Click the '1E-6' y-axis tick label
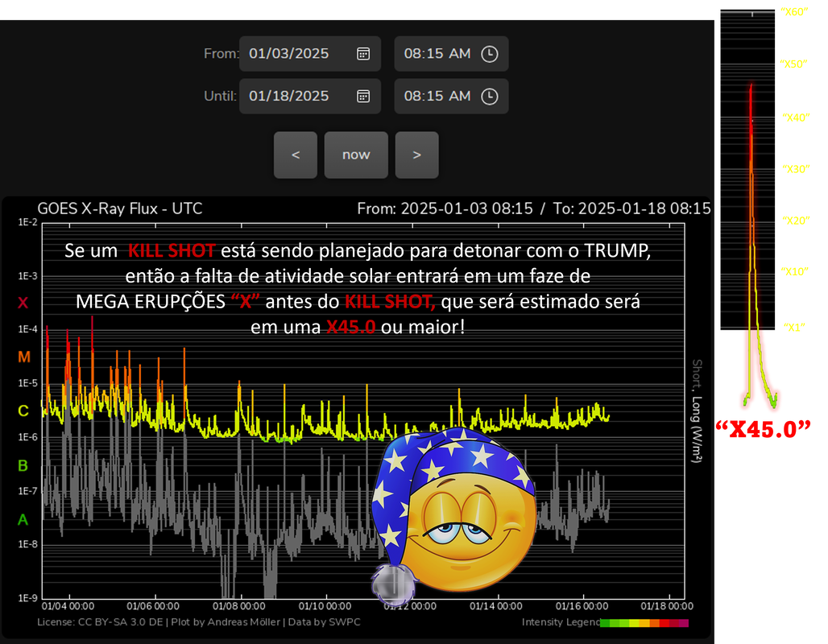The image size is (828, 644). [28, 437]
